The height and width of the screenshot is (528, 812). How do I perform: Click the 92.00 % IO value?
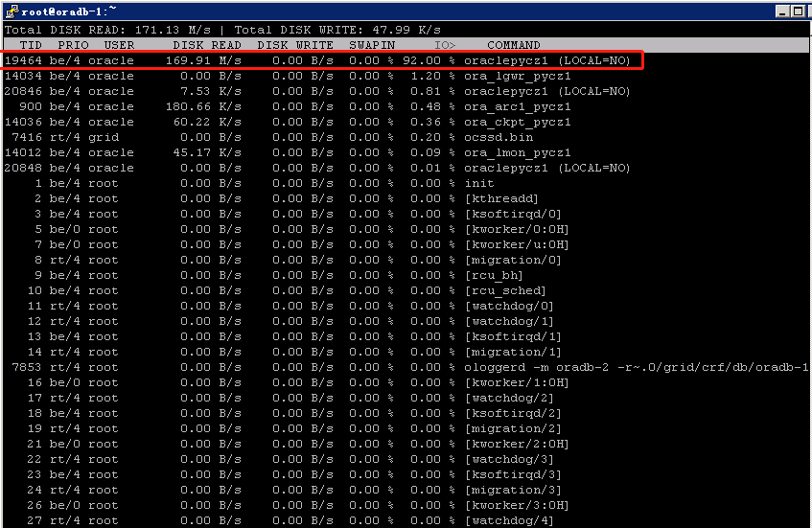[429, 60]
